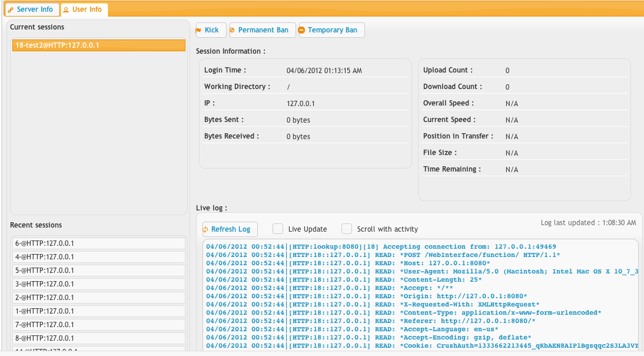Viewport: 644px width, 356px height.
Task: Select recent session 2-@HTTP:127.0.0.1
Action: point(98,298)
